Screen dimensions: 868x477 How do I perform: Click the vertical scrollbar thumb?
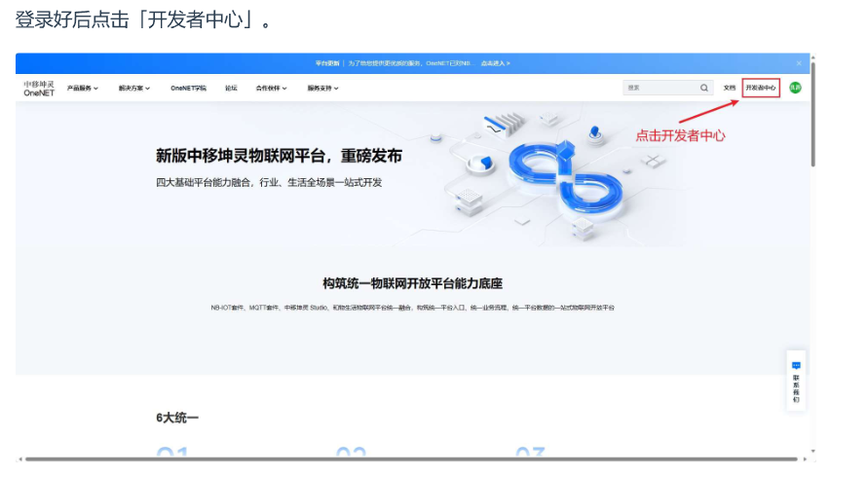coord(813,115)
